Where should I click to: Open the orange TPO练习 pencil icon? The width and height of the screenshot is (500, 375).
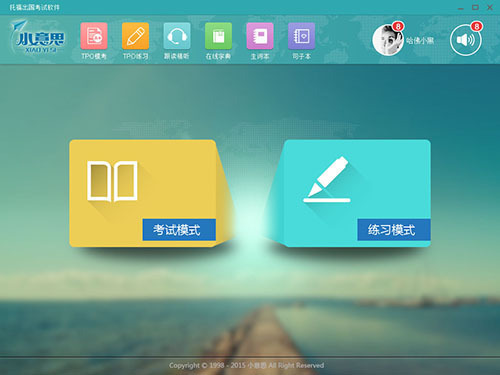tap(135, 36)
